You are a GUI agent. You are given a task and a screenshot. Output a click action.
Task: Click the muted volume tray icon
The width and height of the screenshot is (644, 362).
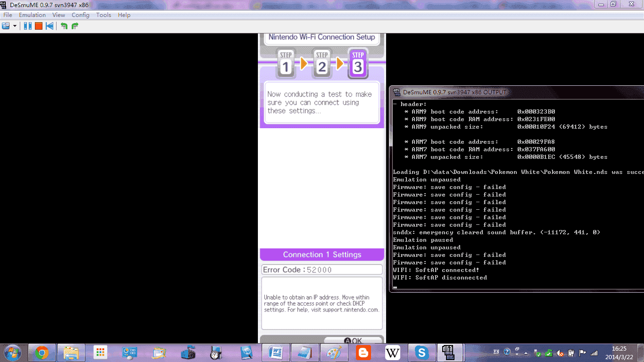tap(560, 353)
